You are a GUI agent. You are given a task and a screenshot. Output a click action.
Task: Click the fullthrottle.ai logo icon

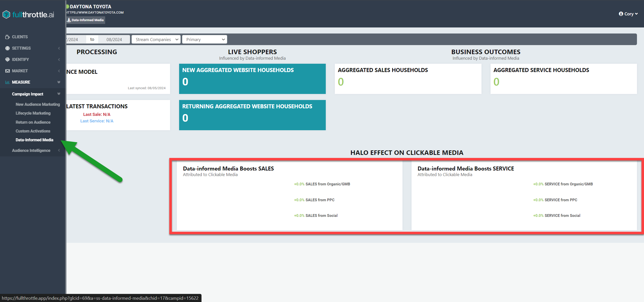[6, 15]
